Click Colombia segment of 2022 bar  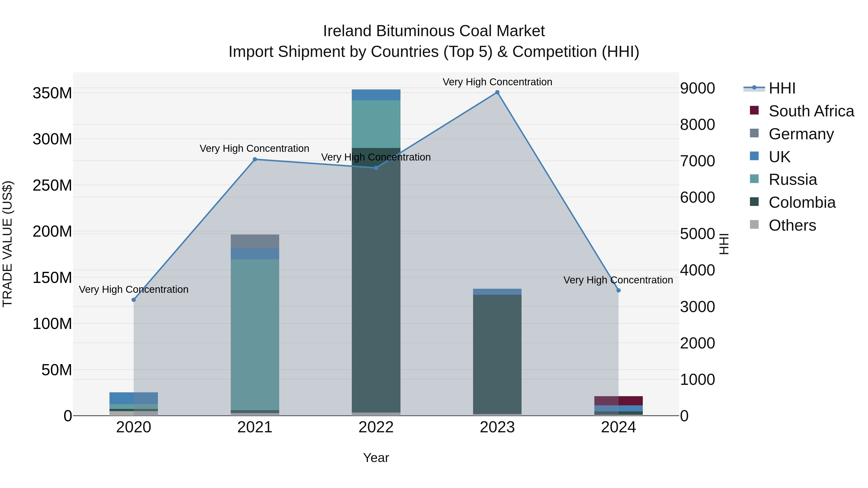(x=376, y=280)
